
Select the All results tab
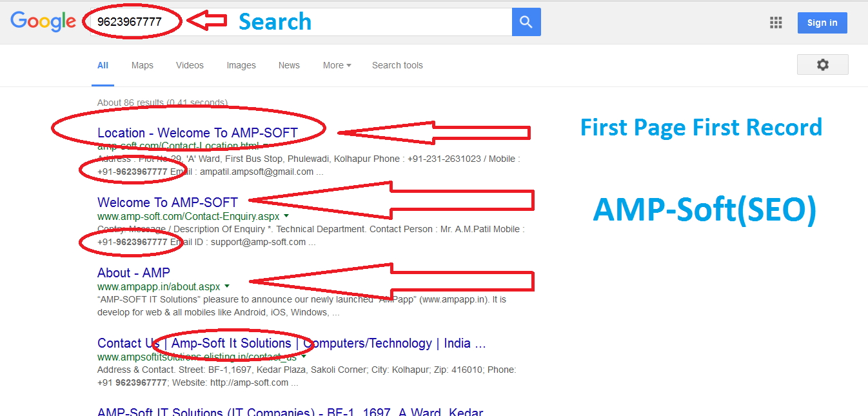tap(103, 65)
